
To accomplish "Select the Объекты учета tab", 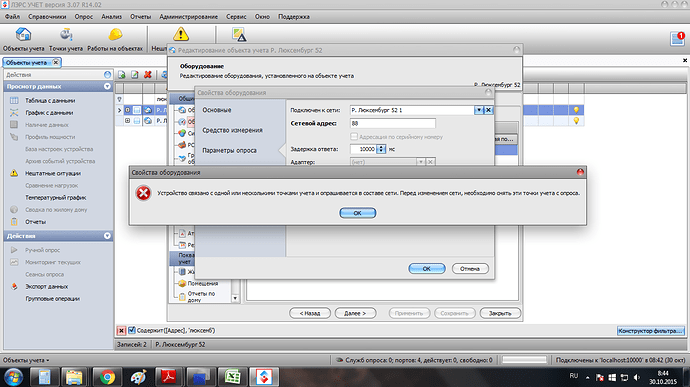I will (26, 63).
